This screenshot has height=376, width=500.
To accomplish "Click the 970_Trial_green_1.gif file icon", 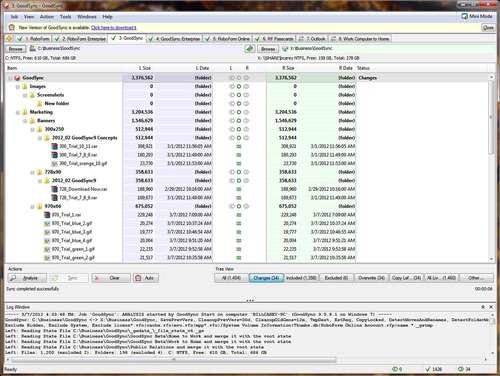I will click(x=47, y=249).
